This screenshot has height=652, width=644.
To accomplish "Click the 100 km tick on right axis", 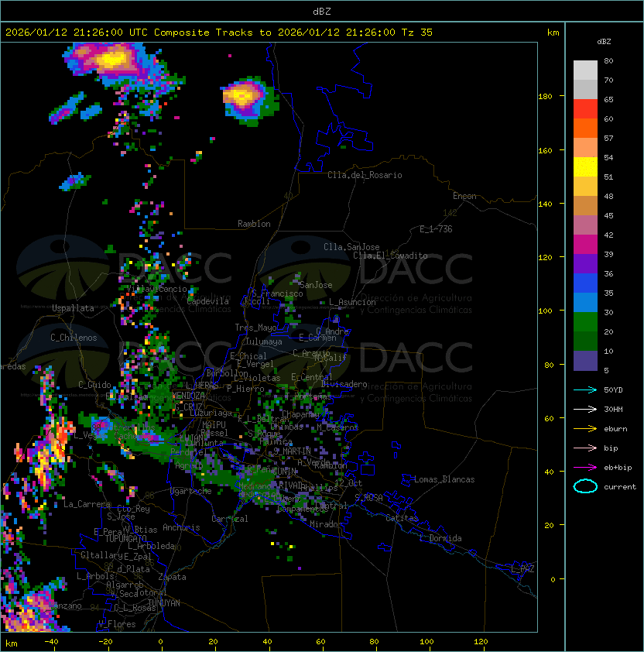I will coord(545,311).
